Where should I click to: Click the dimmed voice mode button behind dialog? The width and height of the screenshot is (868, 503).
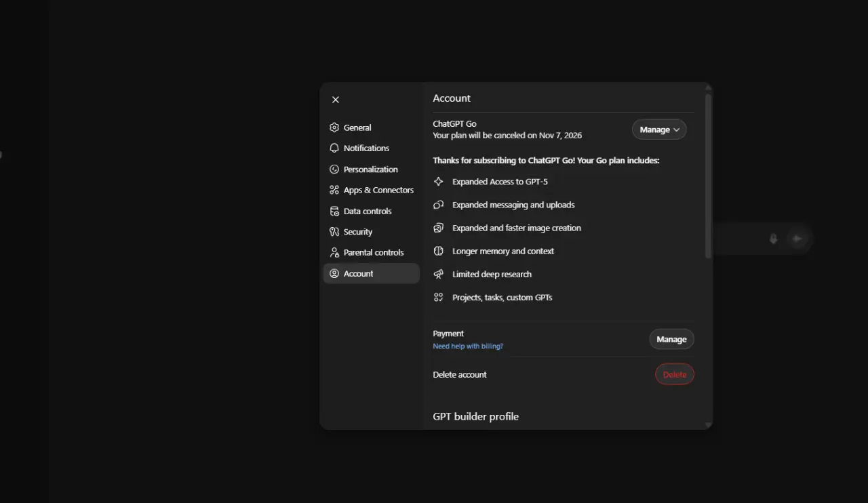tap(798, 239)
